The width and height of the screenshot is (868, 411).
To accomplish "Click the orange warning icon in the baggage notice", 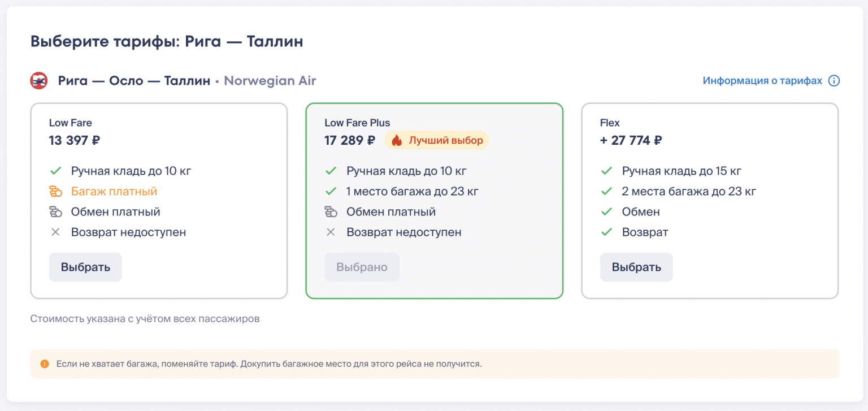I will point(45,364).
